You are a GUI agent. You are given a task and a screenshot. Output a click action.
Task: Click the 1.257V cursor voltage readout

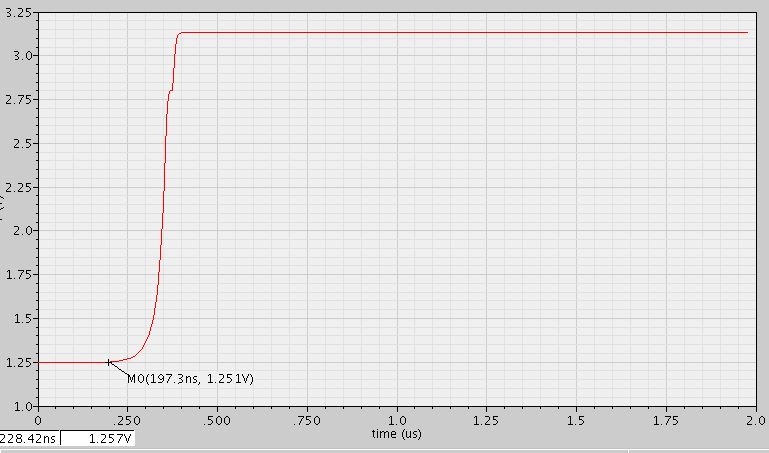pos(110,438)
